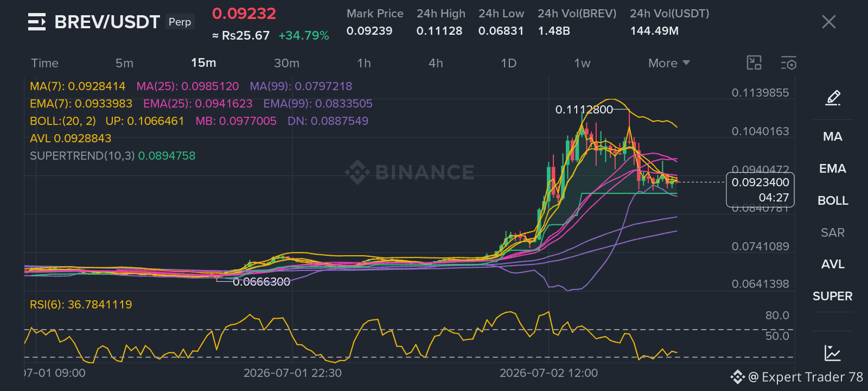Screen dimensions: 868x391
Task: Click the 24h Vol(BREV) 1.48B value
Action: [554, 31]
